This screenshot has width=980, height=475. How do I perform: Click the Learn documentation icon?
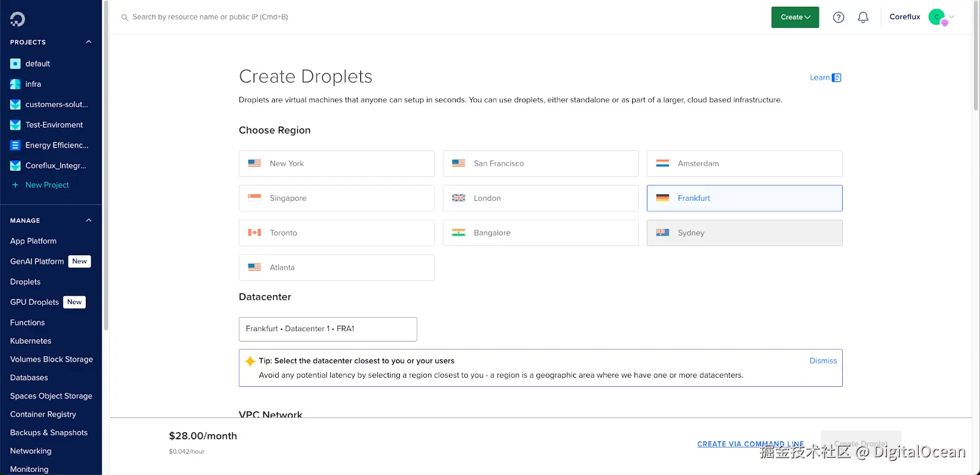(837, 78)
